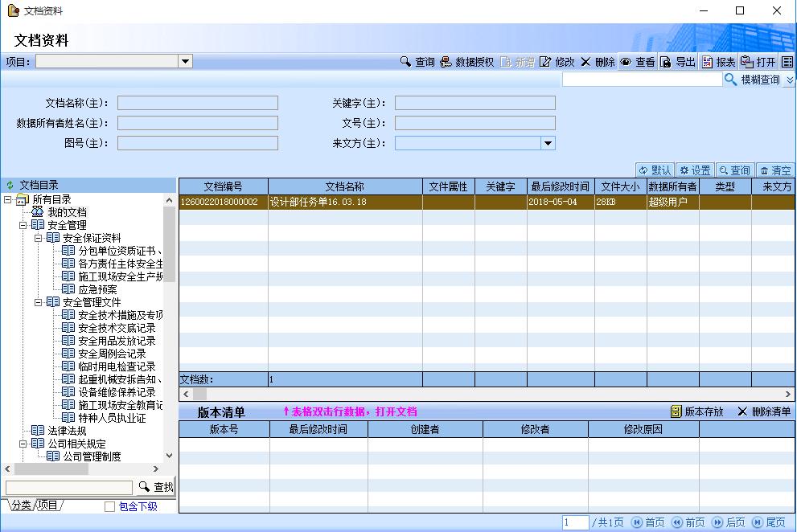Click the 打开 open document icon
This screenshot has width=797, height=532.
pos(747,62)
